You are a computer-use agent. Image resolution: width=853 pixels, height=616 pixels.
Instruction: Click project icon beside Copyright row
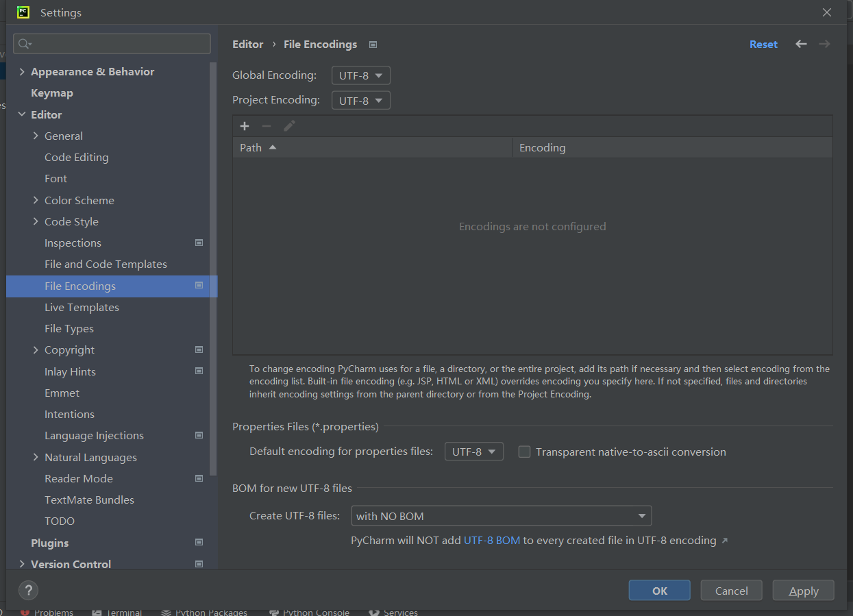[x=199, y=349]
